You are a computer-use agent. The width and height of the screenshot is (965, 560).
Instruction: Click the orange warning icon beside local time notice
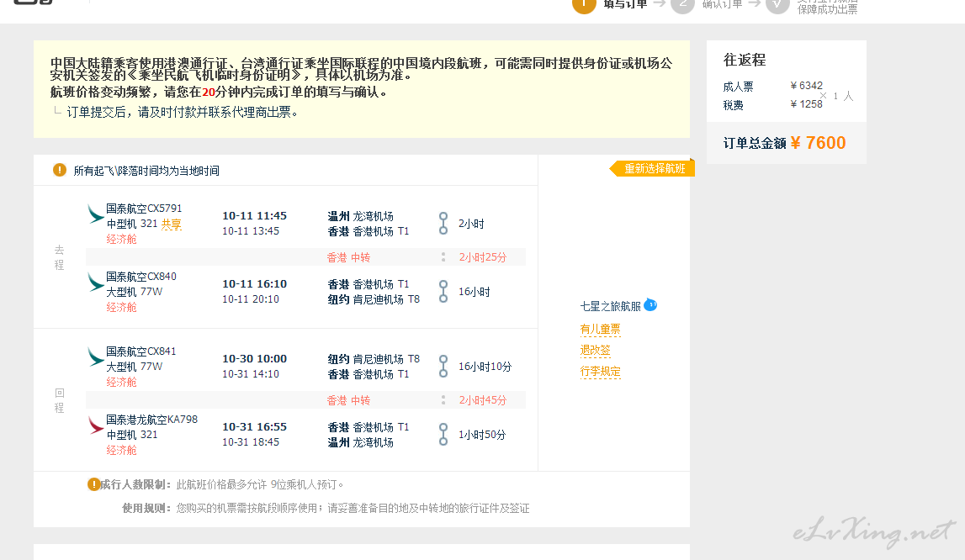[x=60, y=170]
